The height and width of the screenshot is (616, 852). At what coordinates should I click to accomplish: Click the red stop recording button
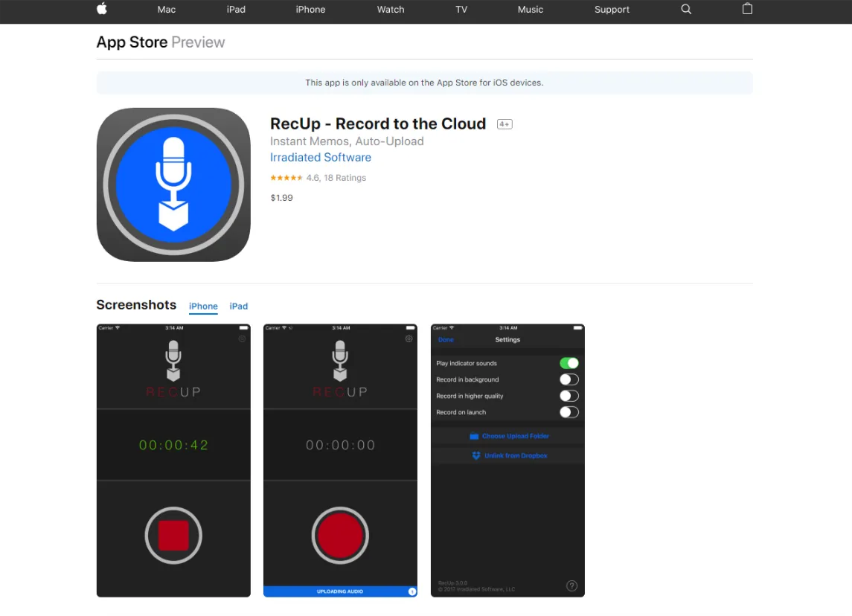click(x=173, y=536)
